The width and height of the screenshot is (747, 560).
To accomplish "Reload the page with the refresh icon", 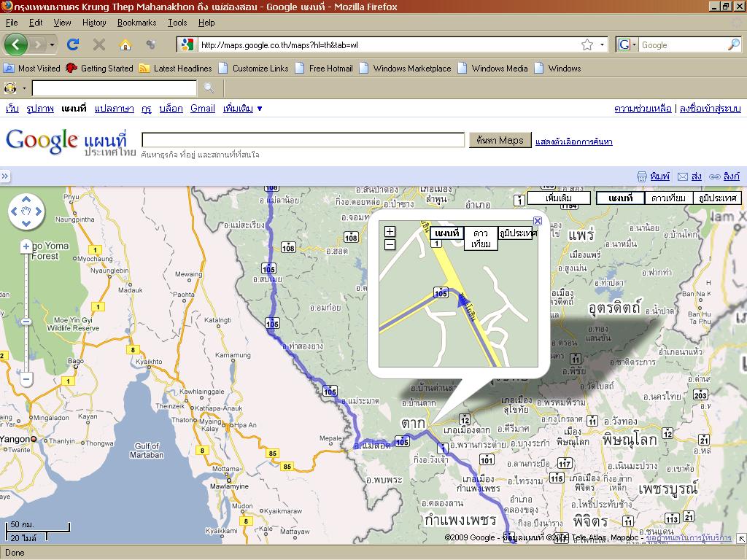I will pos(73,44).
